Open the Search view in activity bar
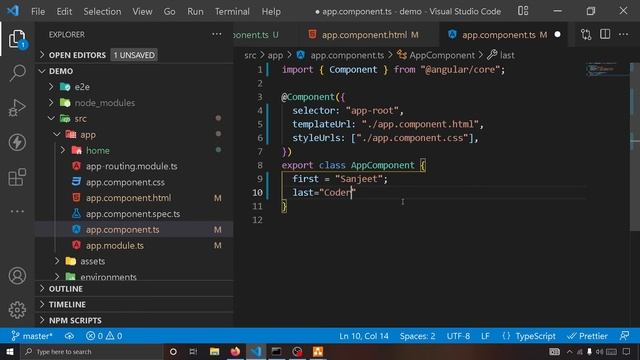 [17, 73]
